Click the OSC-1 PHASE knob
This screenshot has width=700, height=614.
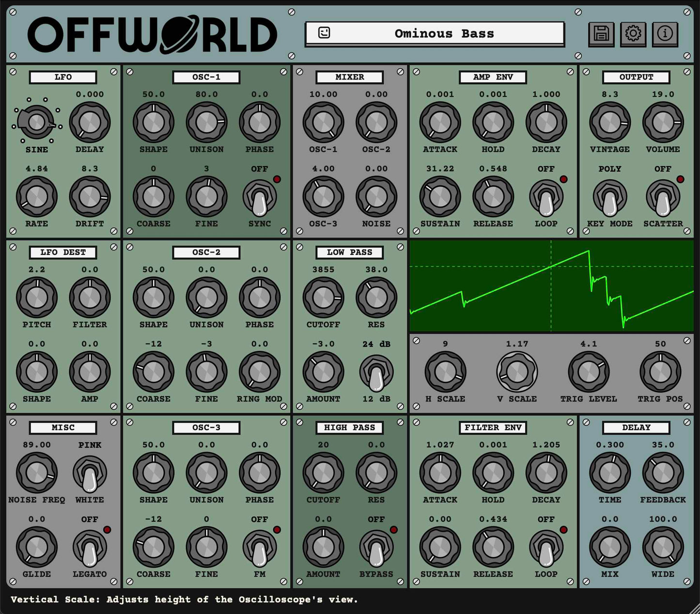coord(260,122)
